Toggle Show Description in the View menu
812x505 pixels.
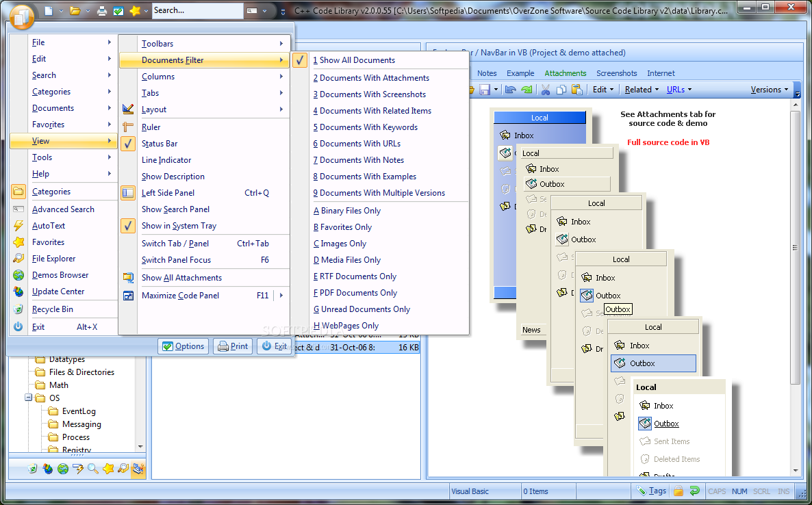click(x=204, y=177)
